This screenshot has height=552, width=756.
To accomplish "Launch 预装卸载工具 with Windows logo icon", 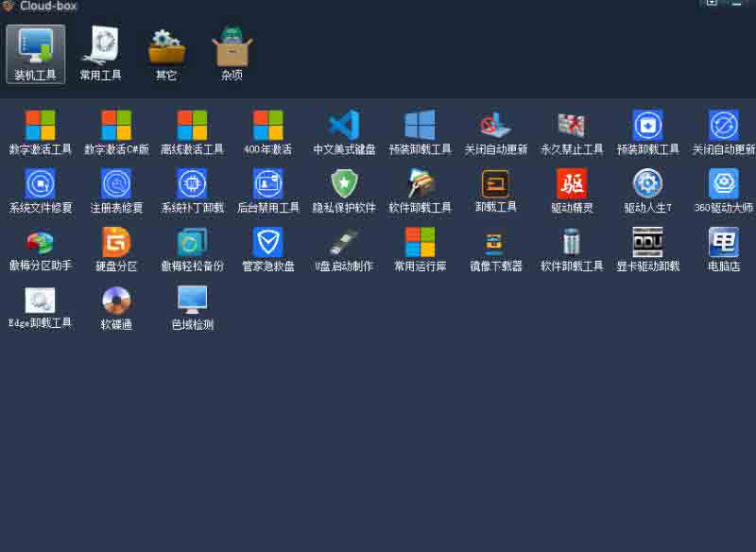I will pos(420,131).
